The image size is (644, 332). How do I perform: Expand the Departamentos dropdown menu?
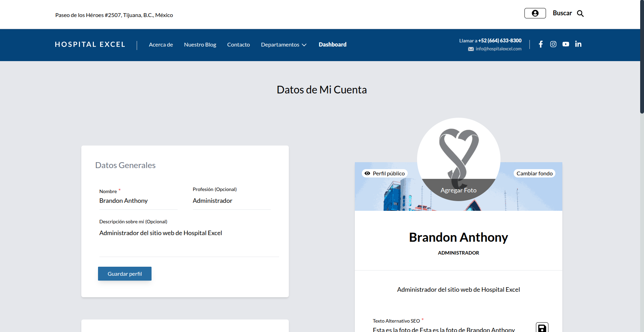point(284,45)
